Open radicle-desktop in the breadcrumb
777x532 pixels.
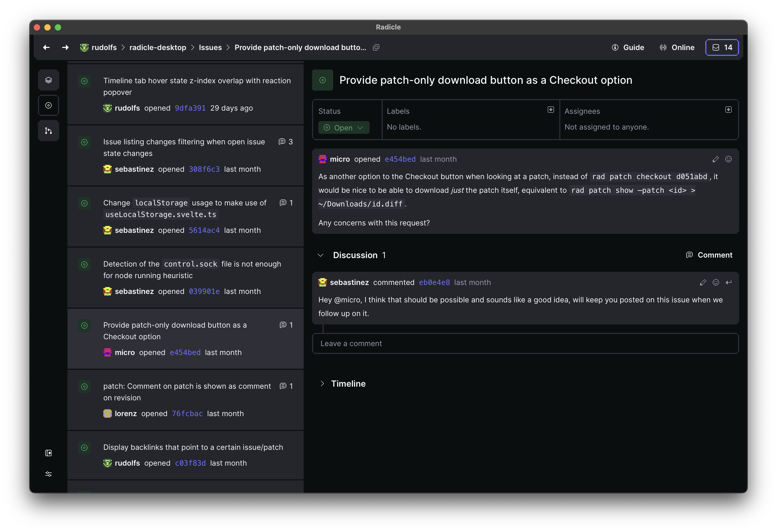(x=158, y=47)
